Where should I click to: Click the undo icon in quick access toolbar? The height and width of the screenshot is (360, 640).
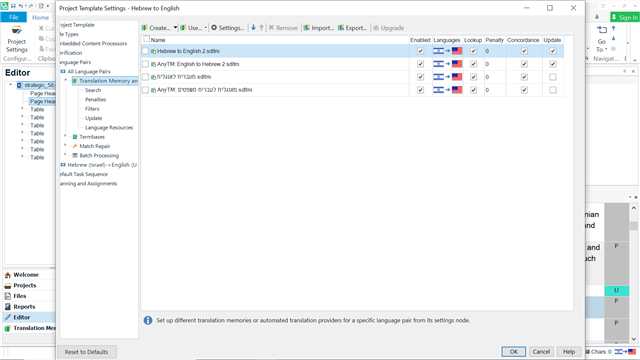point(21,6)
